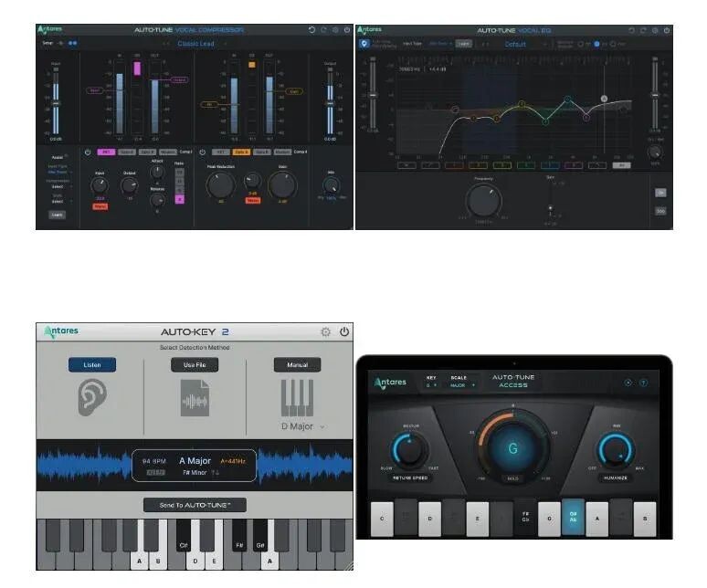Open the D Major key dropdown

(x=302, y=426)
